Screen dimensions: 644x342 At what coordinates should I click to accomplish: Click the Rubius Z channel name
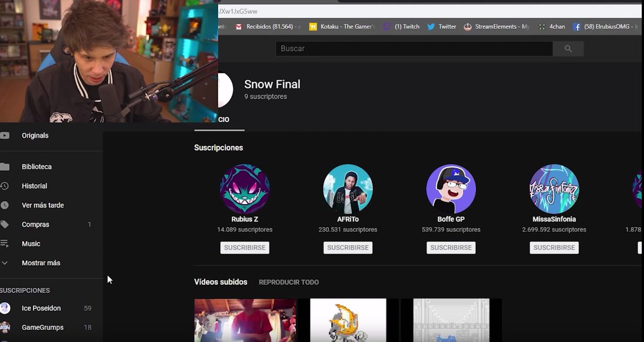point(245,219)
